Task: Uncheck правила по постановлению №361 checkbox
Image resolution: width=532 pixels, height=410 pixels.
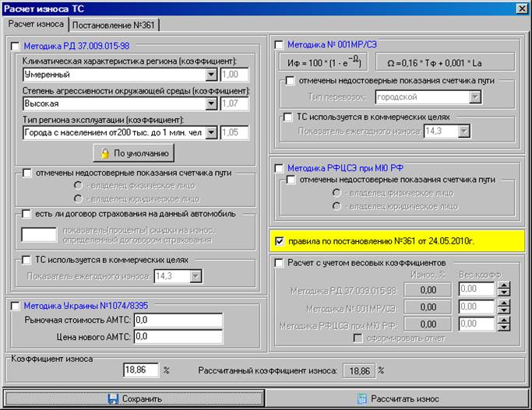Action: point(280,241)
